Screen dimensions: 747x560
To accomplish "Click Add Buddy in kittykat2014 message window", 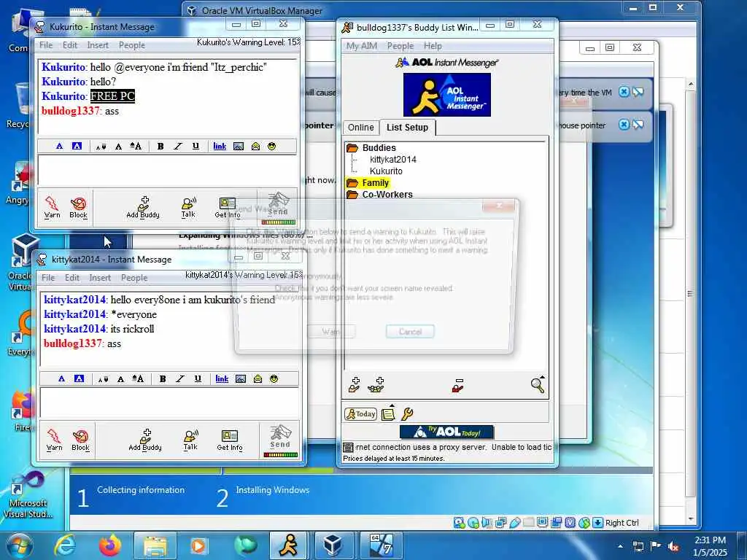I will point(145,440).
